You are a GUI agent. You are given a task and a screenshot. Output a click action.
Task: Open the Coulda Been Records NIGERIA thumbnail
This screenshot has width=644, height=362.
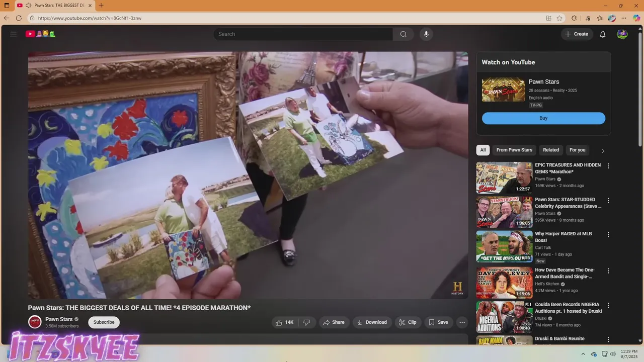point(504,317)
